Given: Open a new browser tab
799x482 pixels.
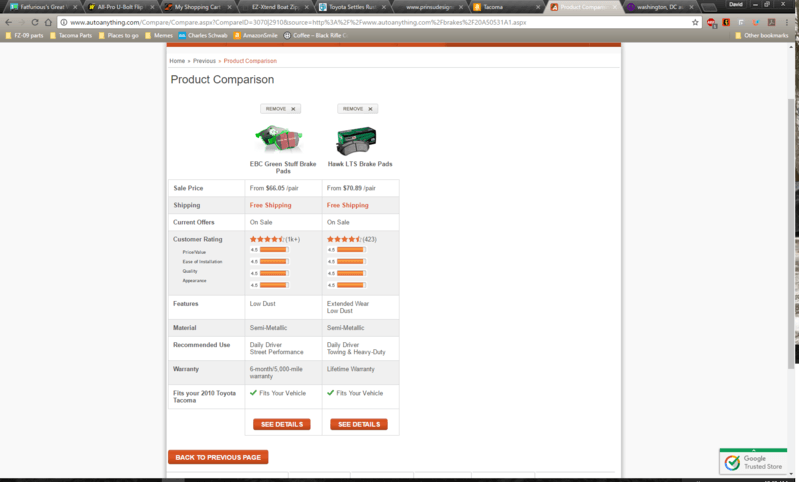Looking at the screenshot, I should [x=709, y=7].
